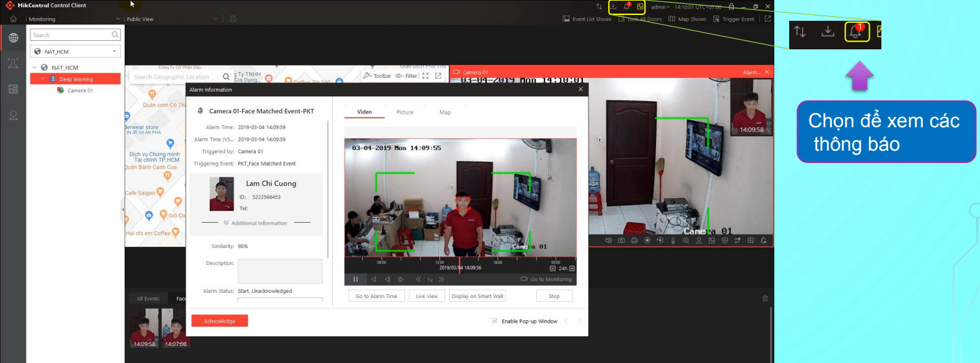Click the red playhead on the video timeline
The width and height of the screenshot is (980, 363).
tap(459, 262)
